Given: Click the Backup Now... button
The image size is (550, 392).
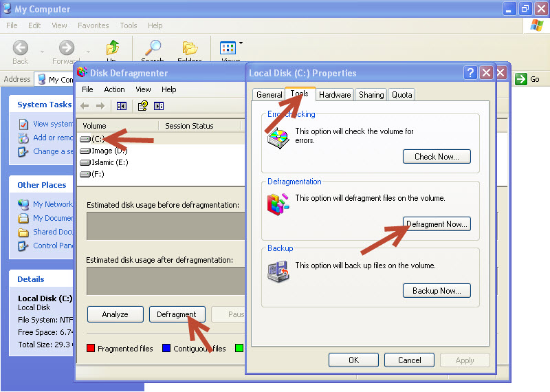Looking at the screenshot, I should [437, 291].
